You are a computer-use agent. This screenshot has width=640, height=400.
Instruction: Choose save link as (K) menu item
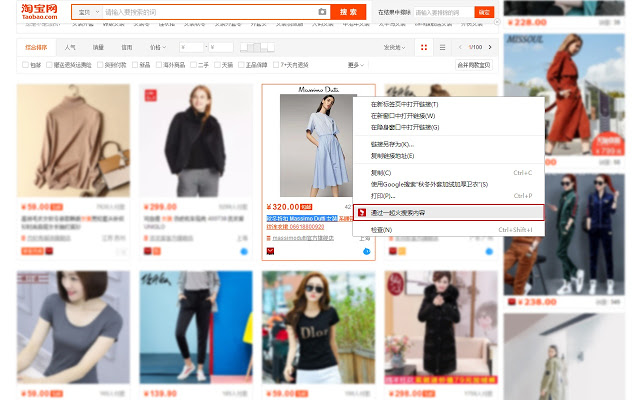click(x=449, y=144)
